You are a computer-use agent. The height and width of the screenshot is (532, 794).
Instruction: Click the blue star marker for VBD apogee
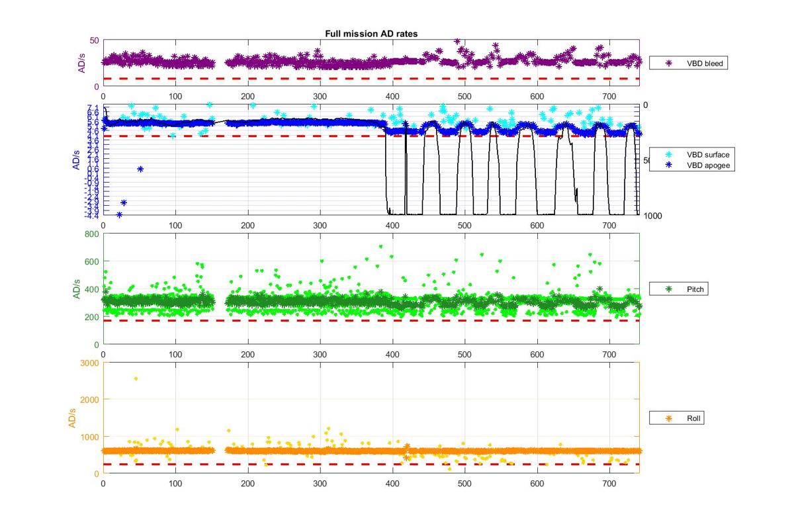tap(668, 165)
